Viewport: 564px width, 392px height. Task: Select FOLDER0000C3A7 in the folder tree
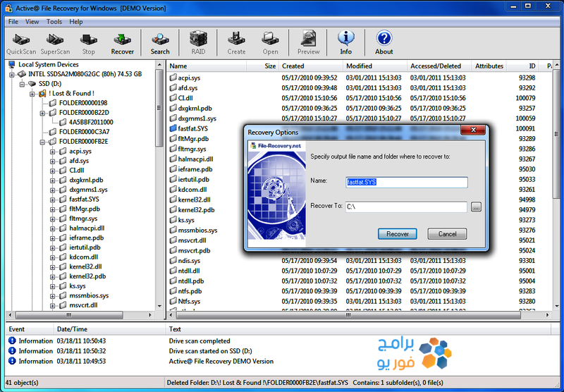[x=84, y=132]
